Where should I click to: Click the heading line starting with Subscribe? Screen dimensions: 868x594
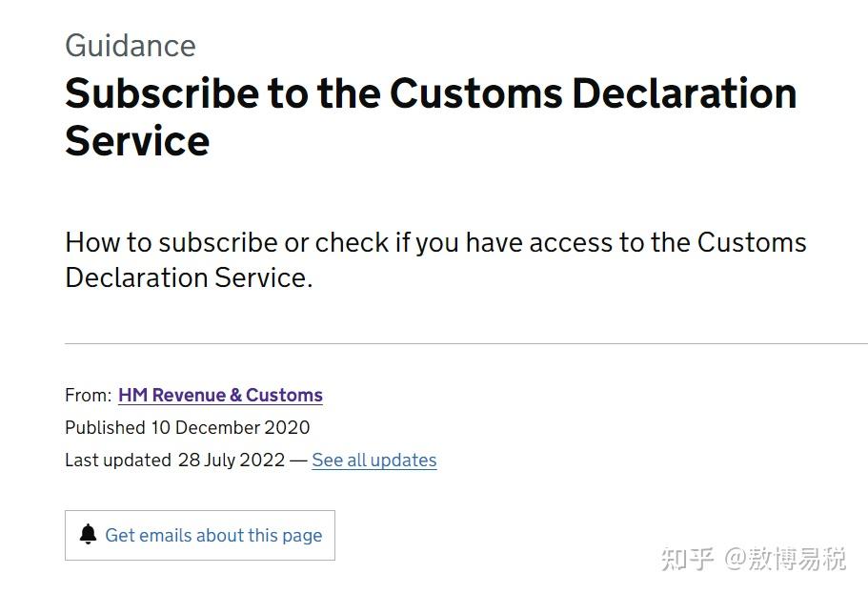pos(431,93)
